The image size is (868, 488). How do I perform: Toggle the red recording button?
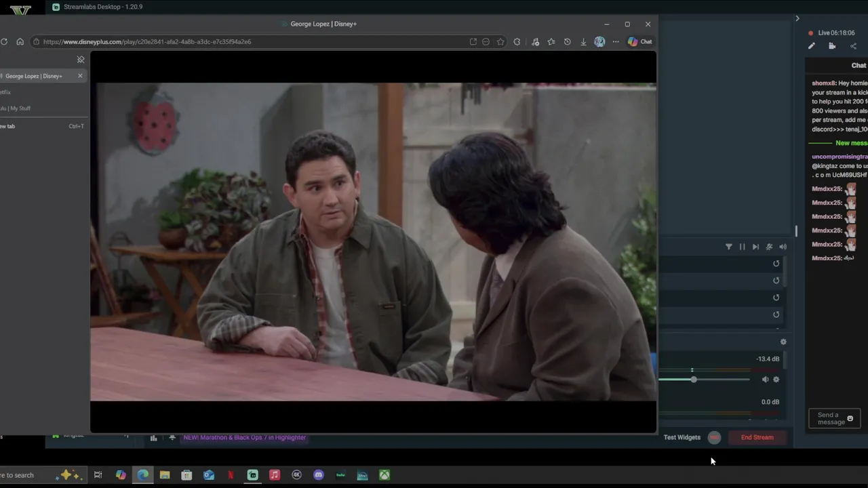pos(714,437)
